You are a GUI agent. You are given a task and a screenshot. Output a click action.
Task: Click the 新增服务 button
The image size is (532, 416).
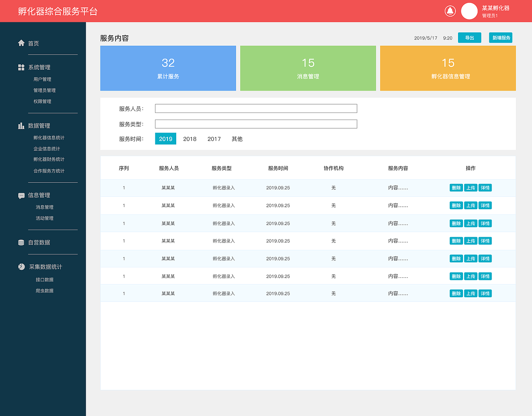coord(501,38)
